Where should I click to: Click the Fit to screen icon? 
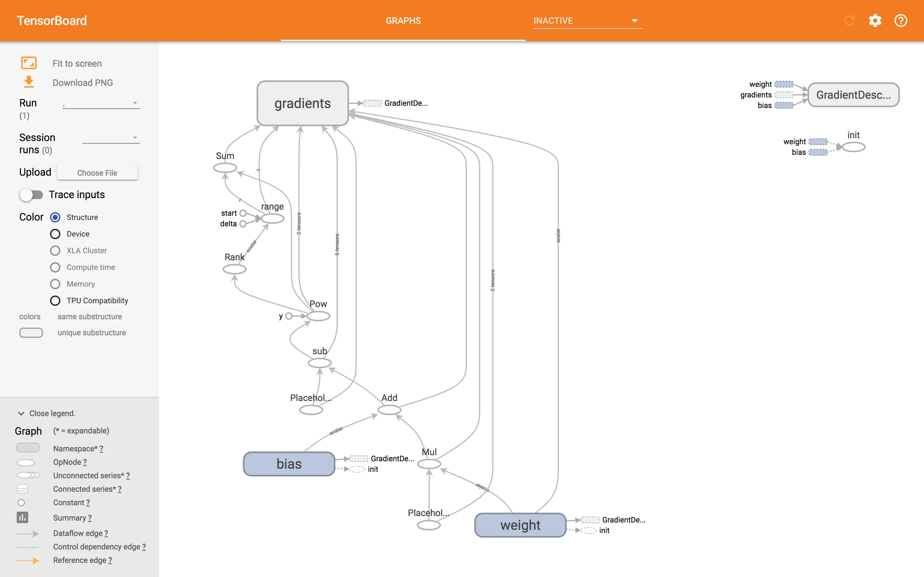(x=29, y=63)
